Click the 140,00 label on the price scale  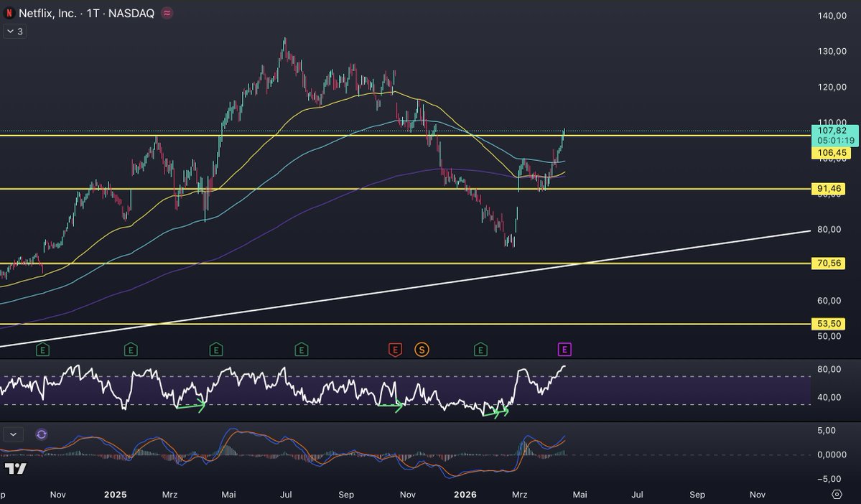tap(832, 15)
